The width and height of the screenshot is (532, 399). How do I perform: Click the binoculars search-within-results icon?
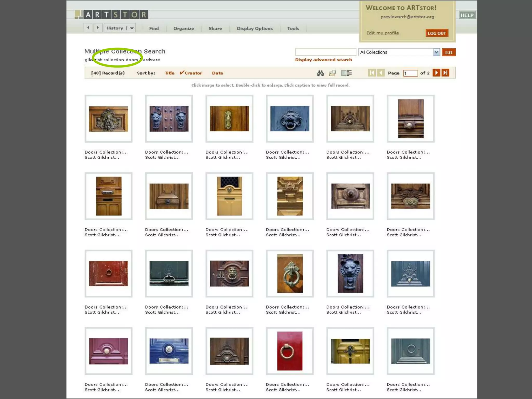point(320,73)
